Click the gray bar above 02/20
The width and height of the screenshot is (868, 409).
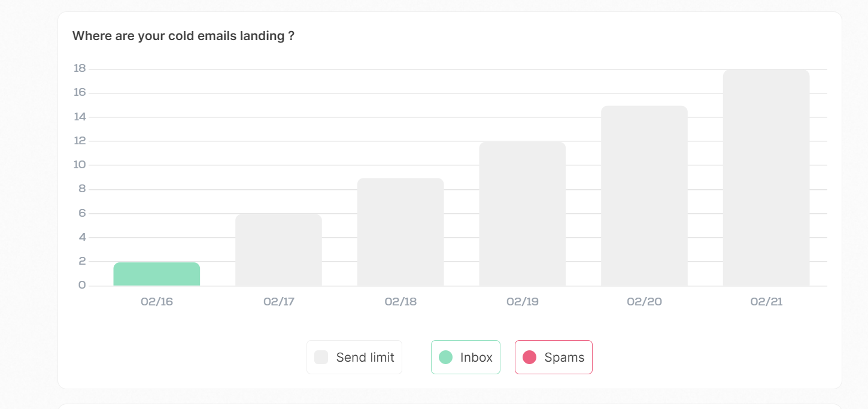[x=644, y=196]
